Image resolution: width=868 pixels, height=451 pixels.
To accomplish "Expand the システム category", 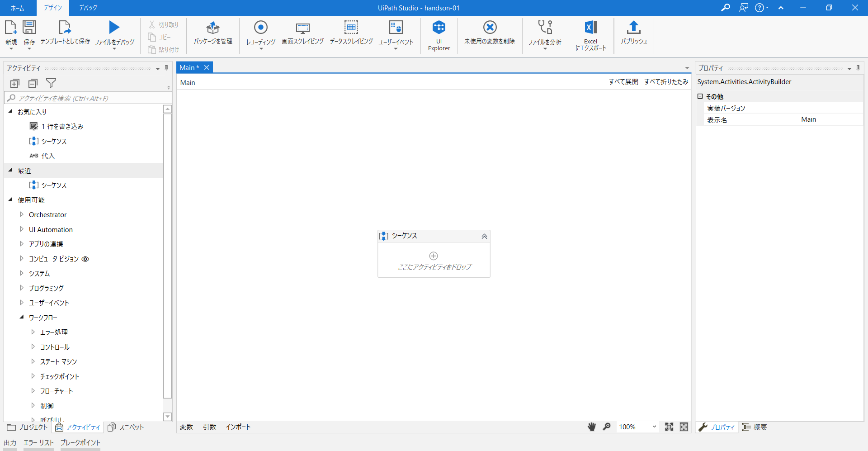I will tap(22, 273).
